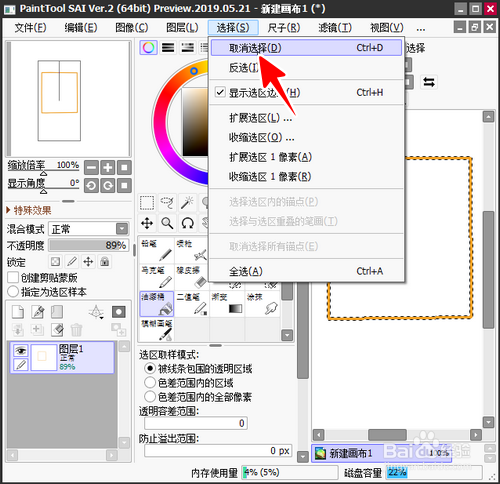Choose 全选(A) menu entry

[x=306, y=271]
